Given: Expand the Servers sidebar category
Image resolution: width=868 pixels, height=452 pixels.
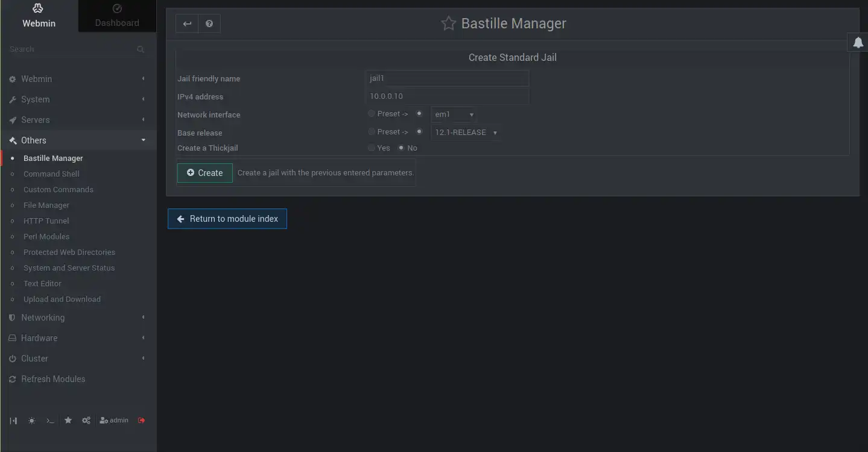Looking at the screenshot, I should tap(78, 120).
